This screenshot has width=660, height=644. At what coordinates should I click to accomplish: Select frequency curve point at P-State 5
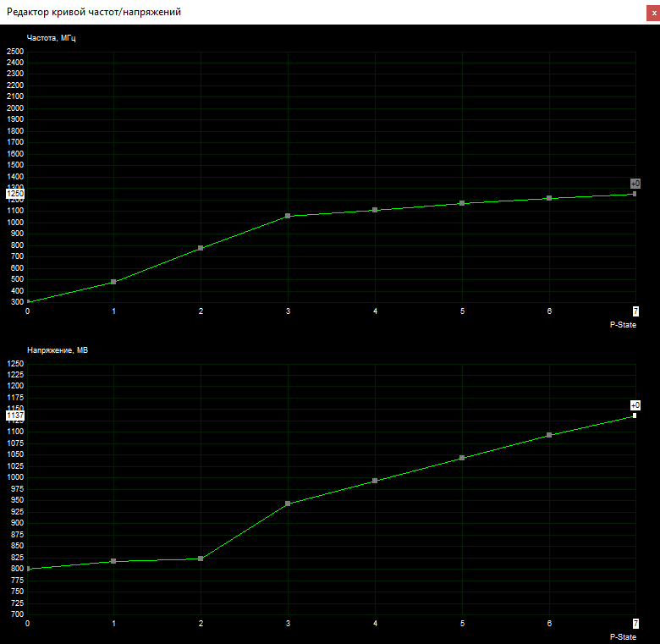(462, 203)
